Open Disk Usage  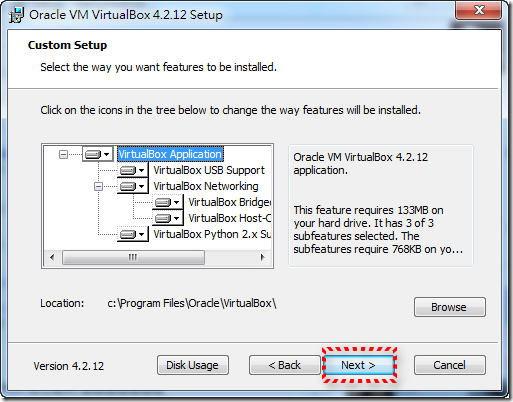pos(193,365)
